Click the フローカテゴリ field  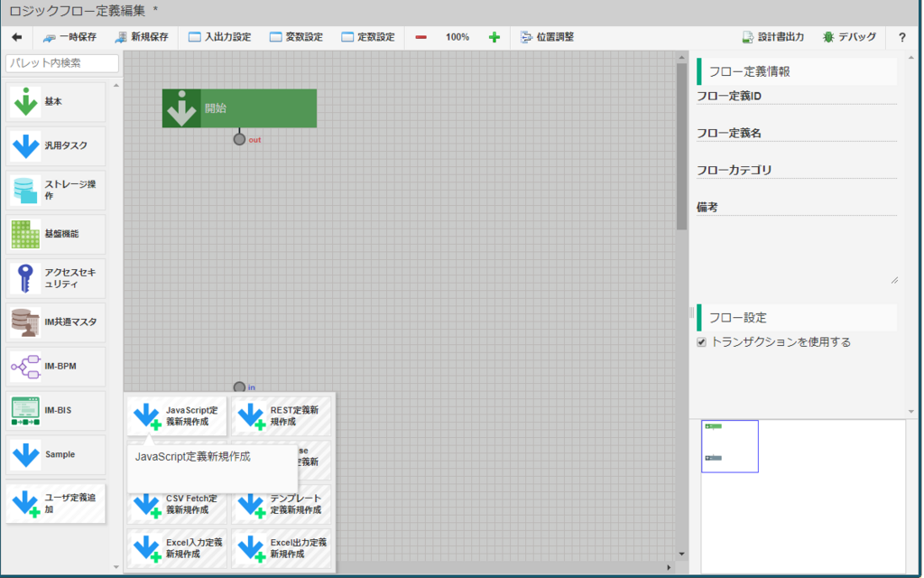796,171
